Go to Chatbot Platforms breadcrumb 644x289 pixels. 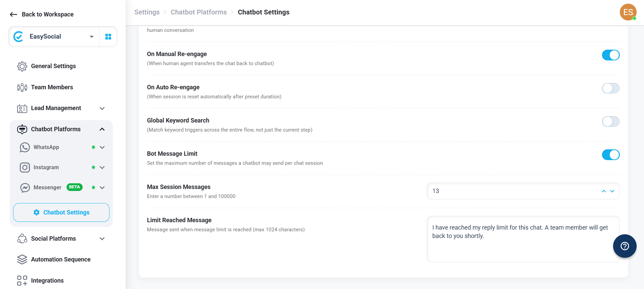point(199,12)
